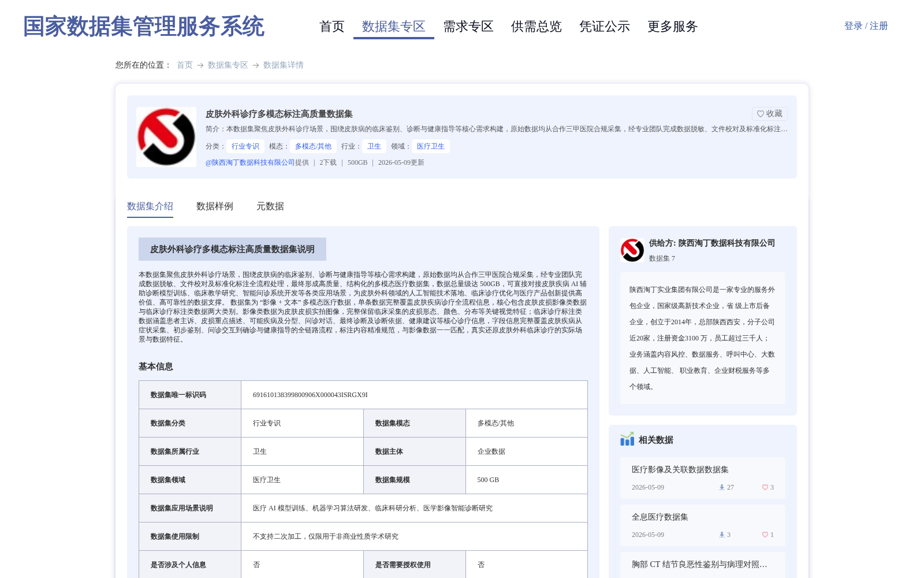Image resolution: width=924 pixels, height=578 pixels.
Task: Click 供给方: 陕西淘丁数据科技有限公司 heading
Action: pos(712,243)
